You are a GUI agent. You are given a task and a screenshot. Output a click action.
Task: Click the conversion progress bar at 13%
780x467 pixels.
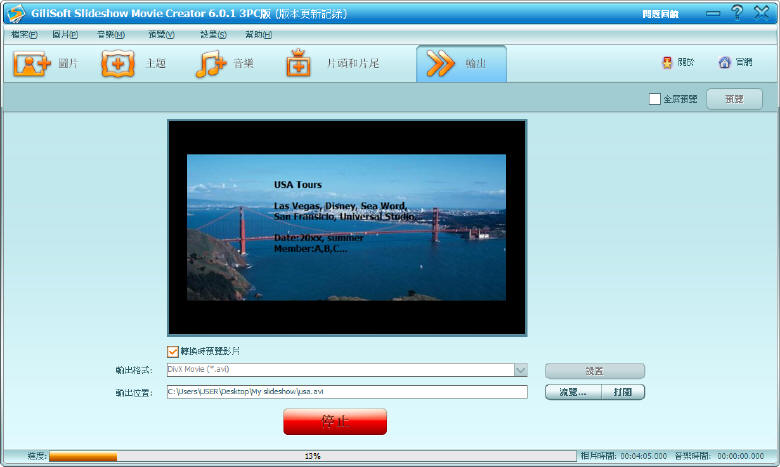[x=312, y=456]
